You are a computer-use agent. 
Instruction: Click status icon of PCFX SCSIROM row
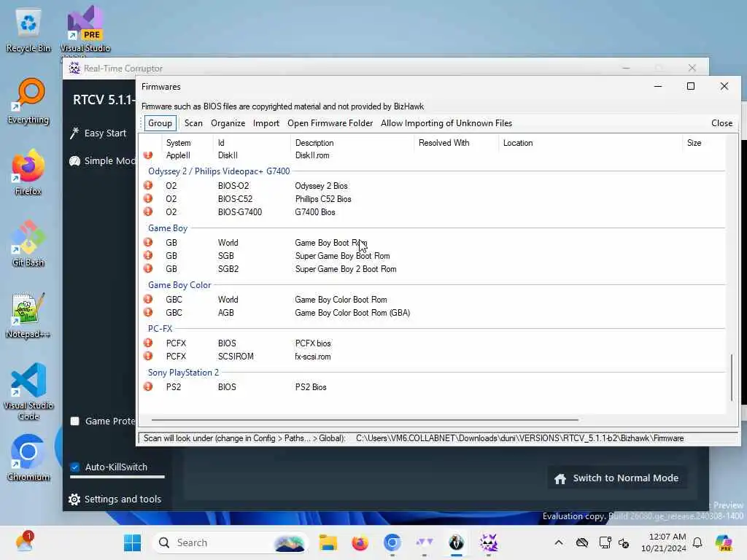(x=148, y=356)
